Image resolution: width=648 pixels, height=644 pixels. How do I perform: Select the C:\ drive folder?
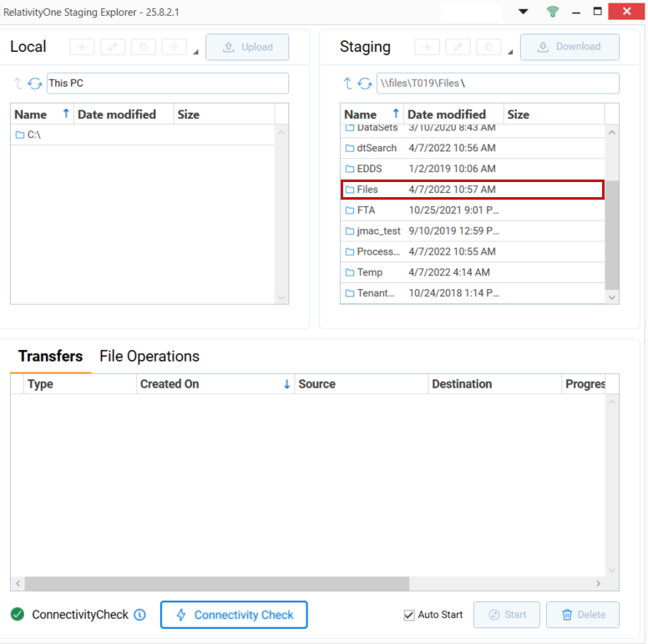coord(143,134)
